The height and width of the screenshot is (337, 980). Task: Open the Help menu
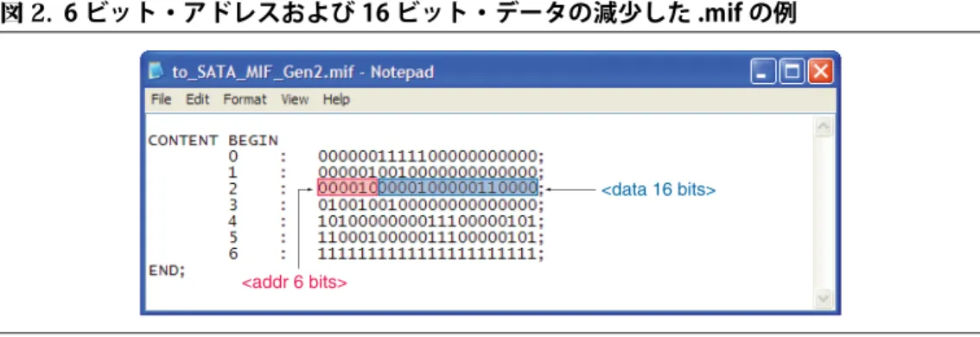pyautogui.click(x=336, y=99)
